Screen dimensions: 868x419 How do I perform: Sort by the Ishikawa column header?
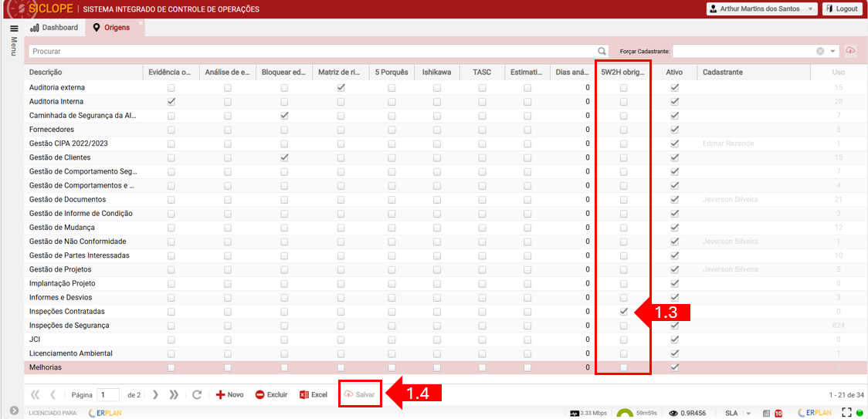(437, 72)
